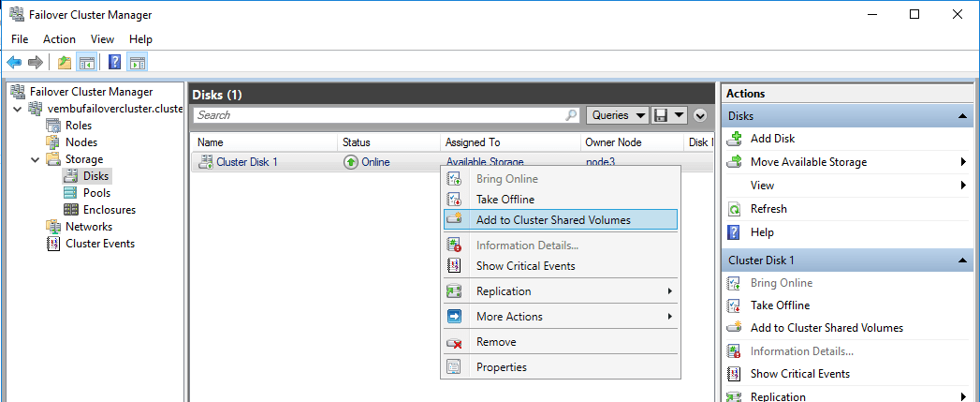This screenshot has width=980, height=402.
Task: Click the Roles icon in the tree
Action: pos(53,126)
